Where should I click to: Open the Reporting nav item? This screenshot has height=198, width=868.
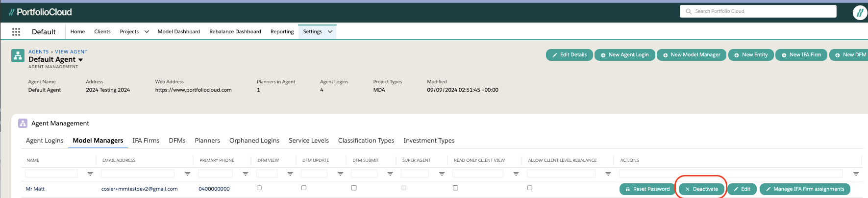pyautogui.click(x=282, y=32)
